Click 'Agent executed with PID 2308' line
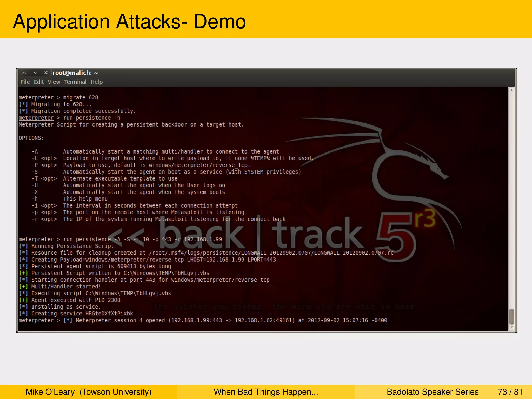 click(x=69, y=300)
